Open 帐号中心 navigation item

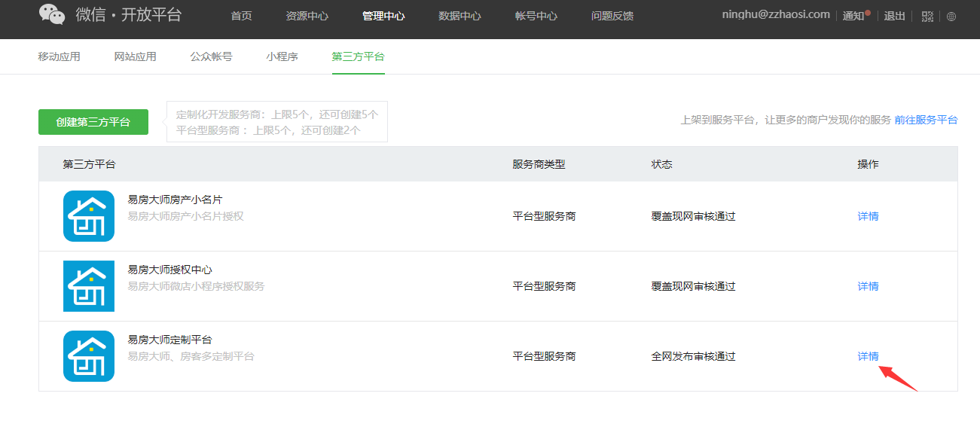pos(536,16)
